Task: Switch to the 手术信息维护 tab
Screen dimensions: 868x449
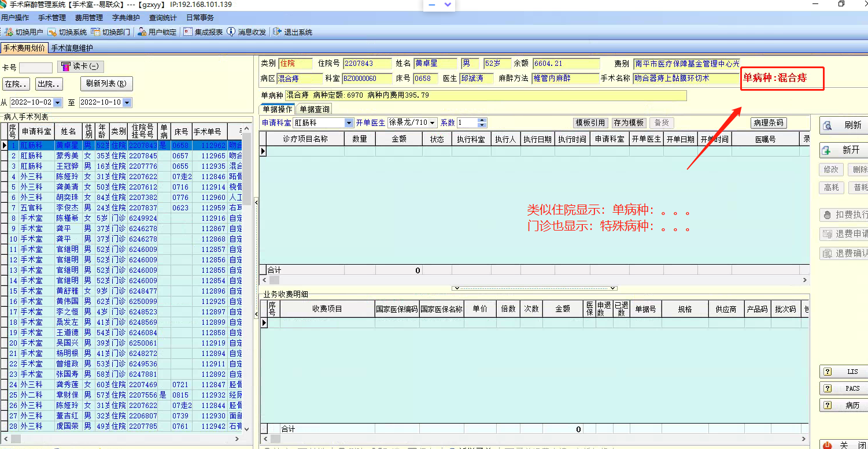Action: click(72, 49)
